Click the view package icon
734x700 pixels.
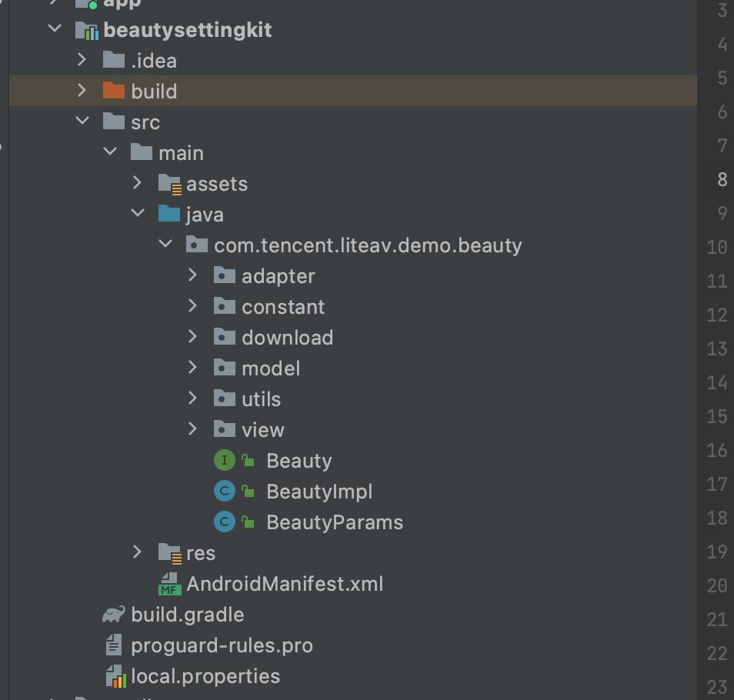coord(224,429)
